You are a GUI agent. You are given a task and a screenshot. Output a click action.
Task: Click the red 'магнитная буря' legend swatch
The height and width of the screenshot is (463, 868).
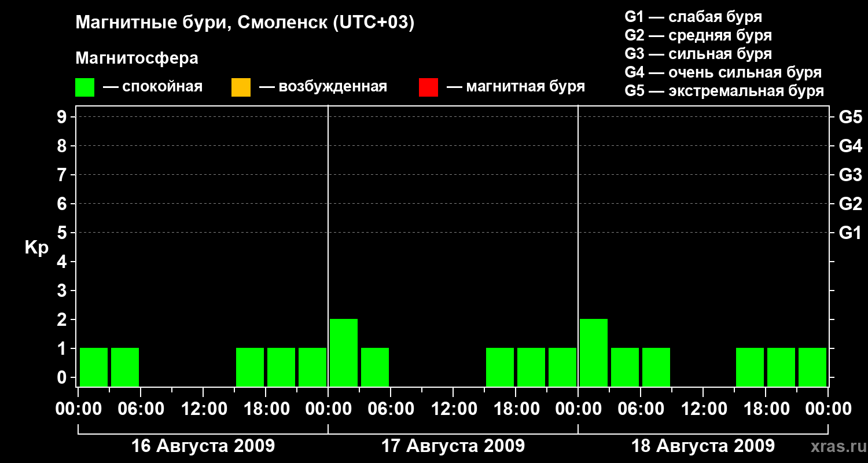(428, 87)
